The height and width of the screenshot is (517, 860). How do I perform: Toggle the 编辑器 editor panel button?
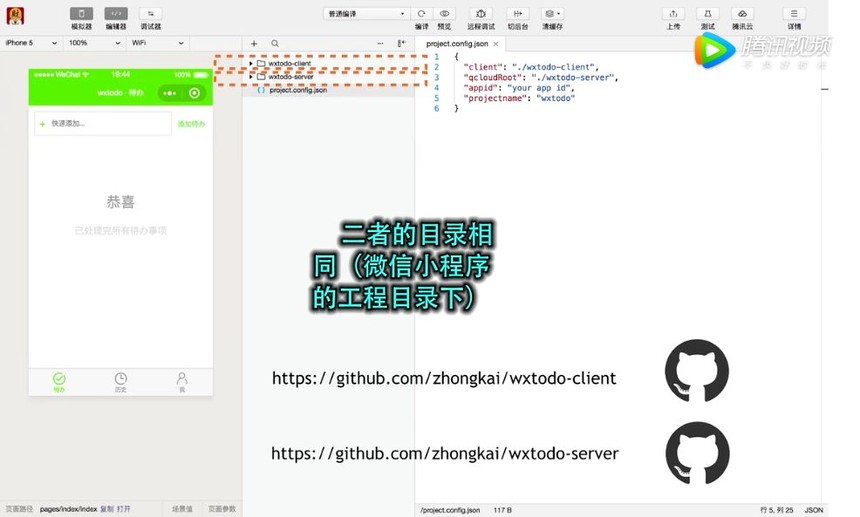click(x=116, y=14)
